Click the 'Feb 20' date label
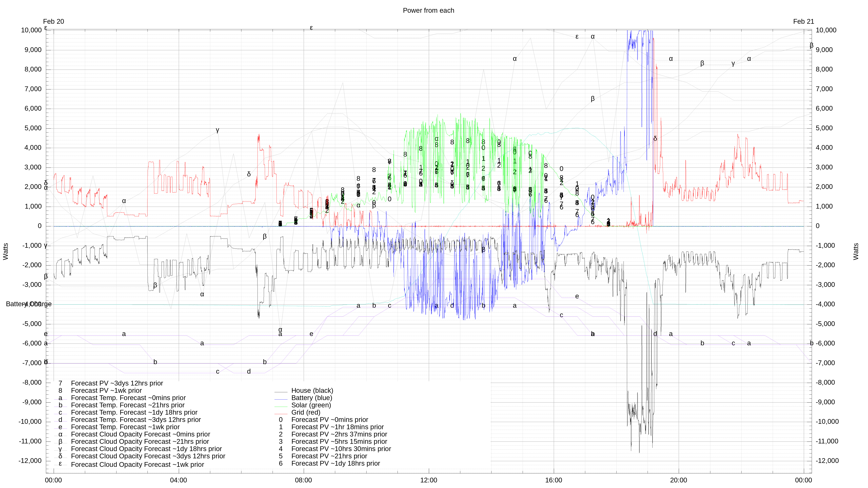 pos(54,22)
